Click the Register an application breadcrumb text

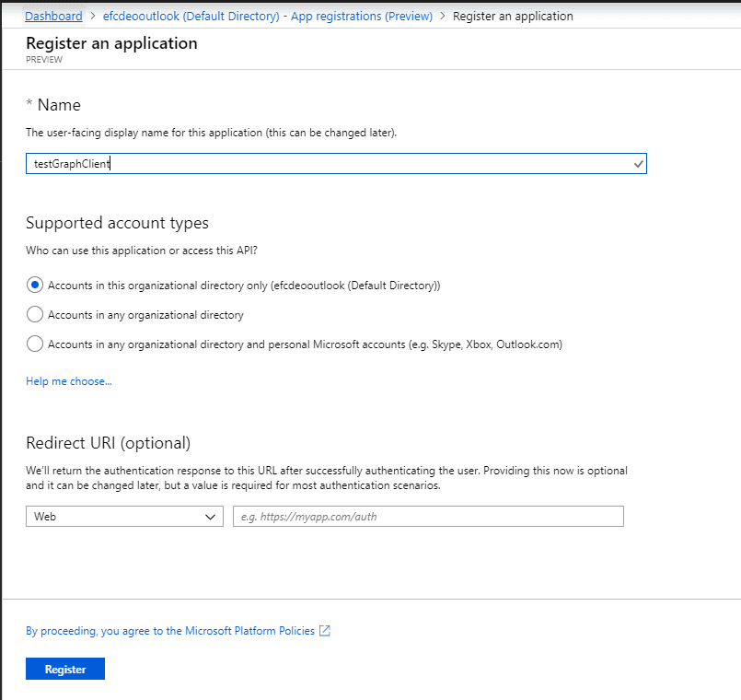[x=513, y=16]
